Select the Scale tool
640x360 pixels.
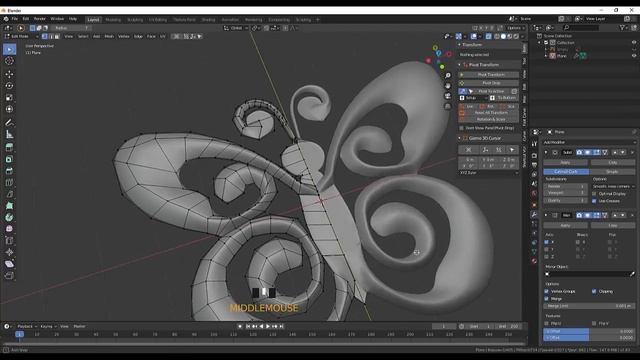9,98
